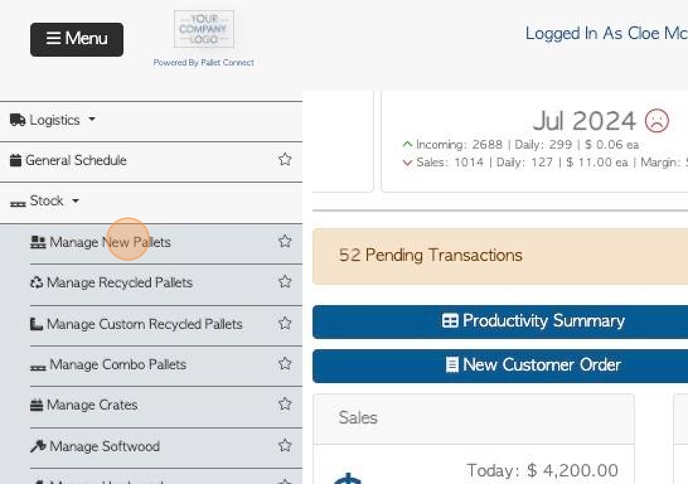Open the Productivity Summary button

click(500, 322)
